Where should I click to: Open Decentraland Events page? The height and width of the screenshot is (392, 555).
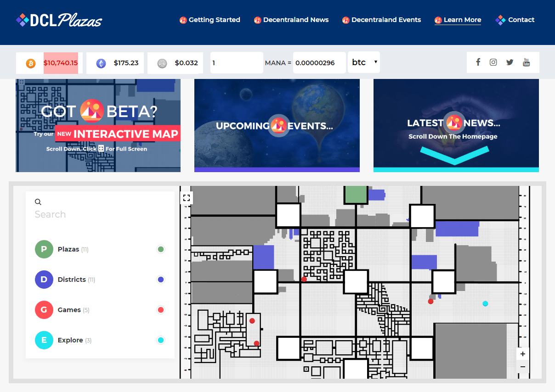[381, 20]
